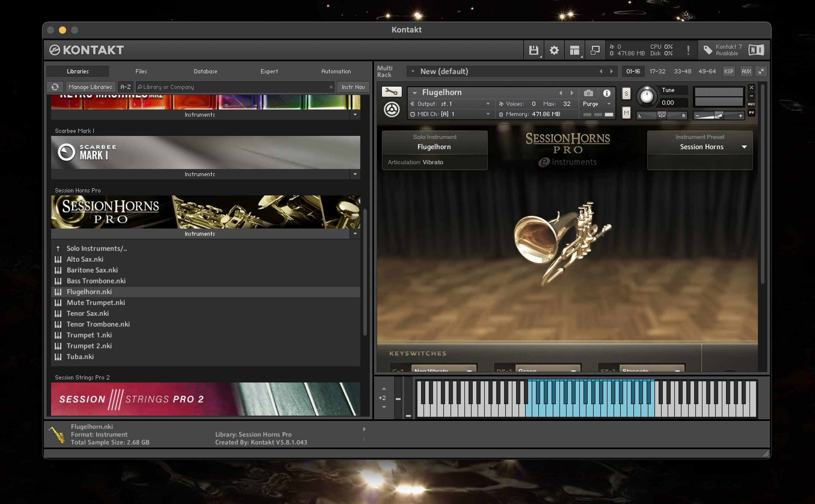Image resolution: width=815 pixels, height=504 pixels.
Task: Click the instrument volume slider
Action: point(719,116)
